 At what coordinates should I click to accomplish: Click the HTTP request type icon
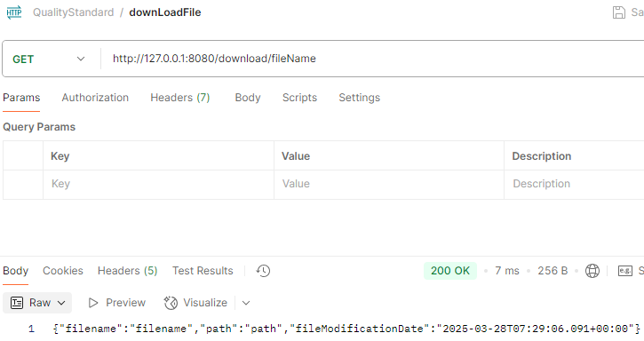click(x=14, y=12)
